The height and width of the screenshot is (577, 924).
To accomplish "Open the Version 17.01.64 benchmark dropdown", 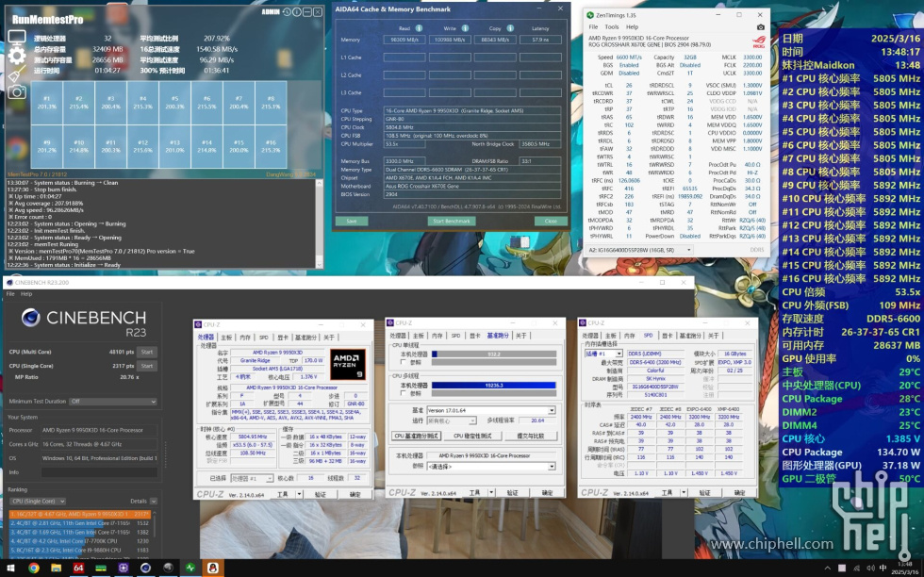I will click(x=491, y=410).
